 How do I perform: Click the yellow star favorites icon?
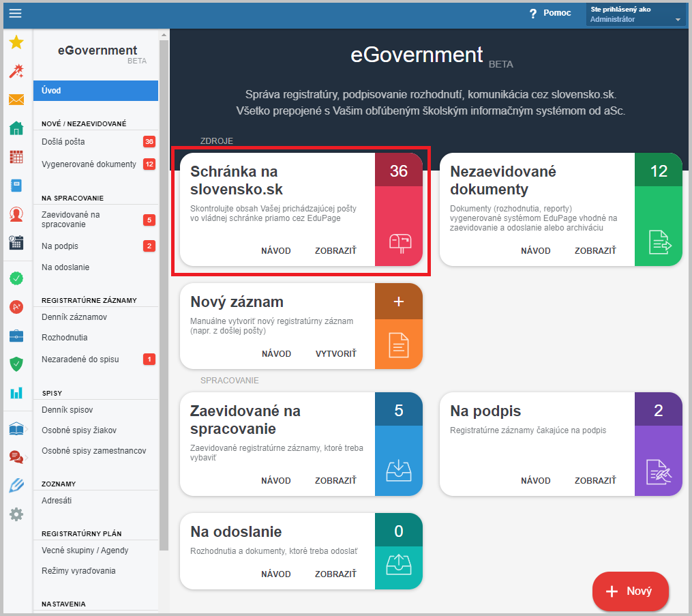point(16,42)
